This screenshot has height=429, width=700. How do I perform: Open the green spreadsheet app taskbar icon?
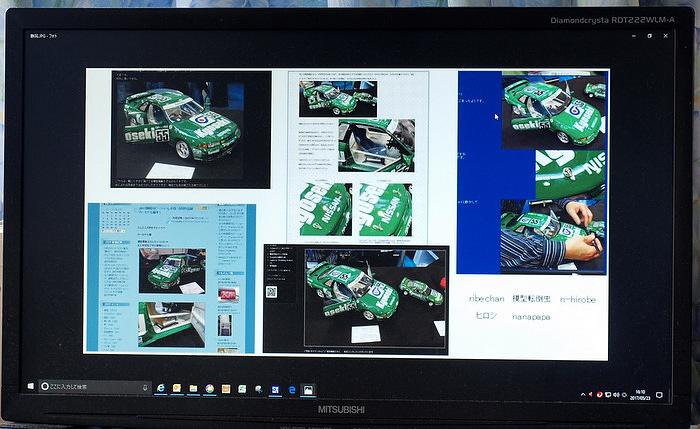(242, 389)
